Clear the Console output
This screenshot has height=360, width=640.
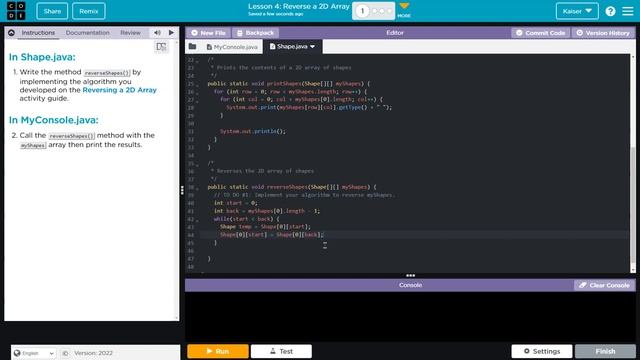(x=604, y=285)
